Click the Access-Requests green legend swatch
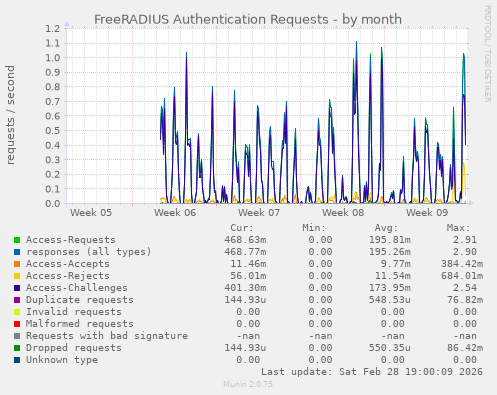 (x=17, y=240)
